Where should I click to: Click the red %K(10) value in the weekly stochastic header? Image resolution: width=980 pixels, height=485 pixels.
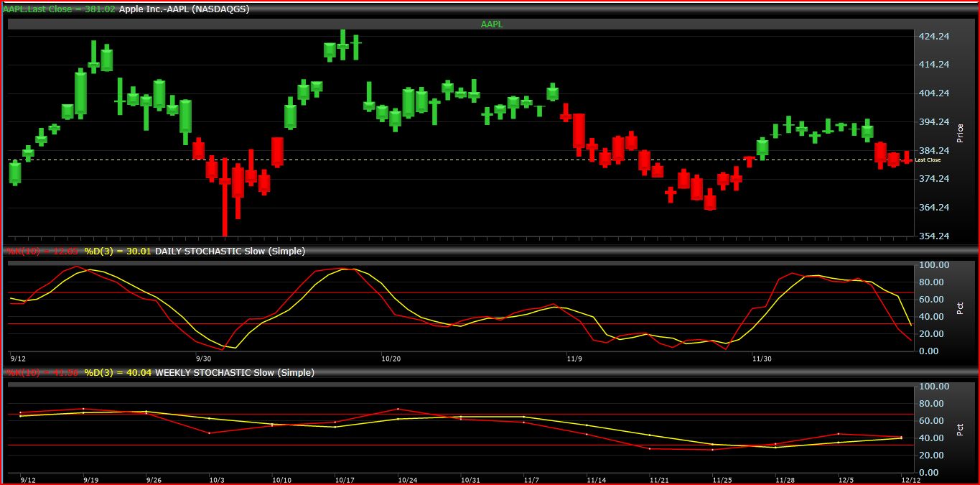tap(42, 373)
